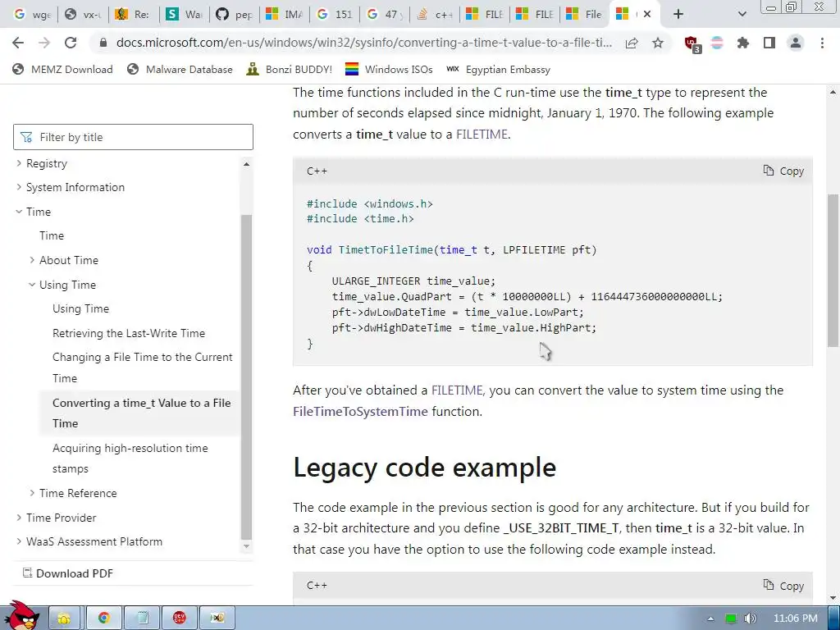Click the share page icon in address bar

click(632, 43)
